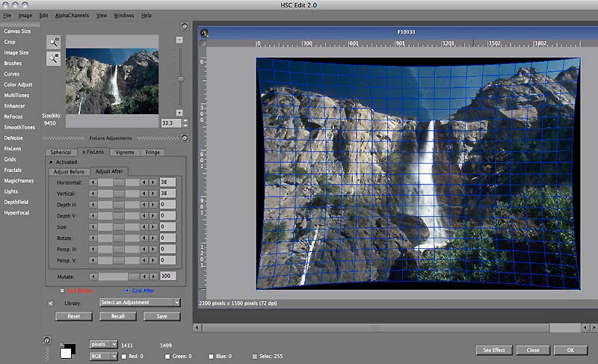The image size is (598, 364).
Task: Toggle the Blue channel checkbox
Action: point(212,357)
